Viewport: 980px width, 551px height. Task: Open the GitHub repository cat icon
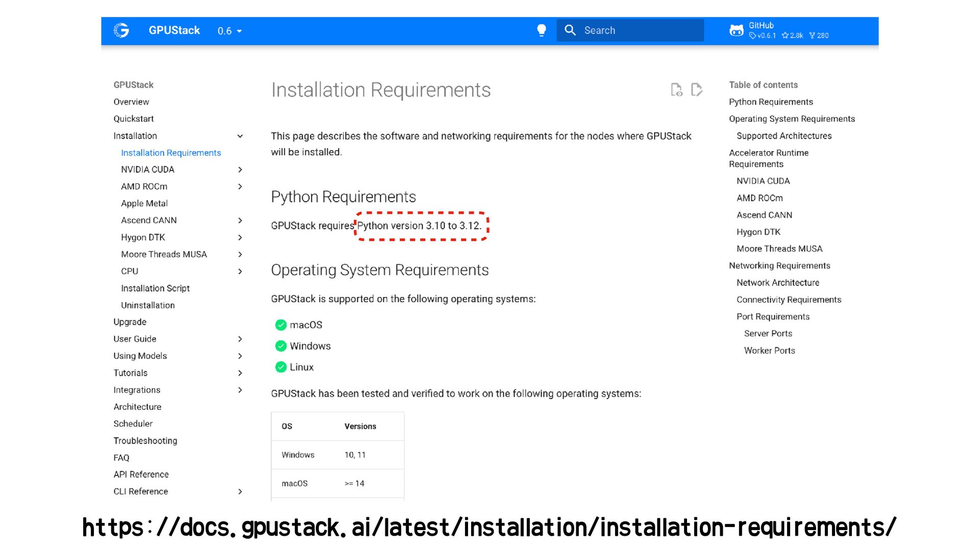(x=736, y=31)
